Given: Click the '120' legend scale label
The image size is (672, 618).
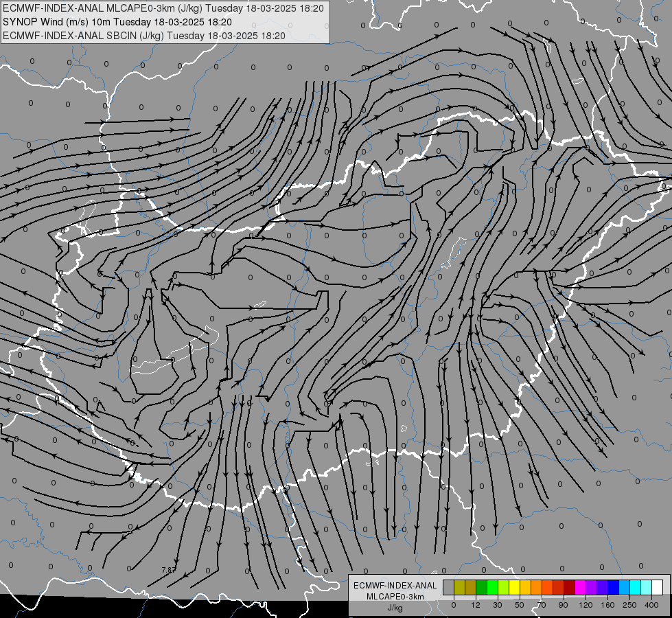Looking at the screenshot, I should click(586, 605).
